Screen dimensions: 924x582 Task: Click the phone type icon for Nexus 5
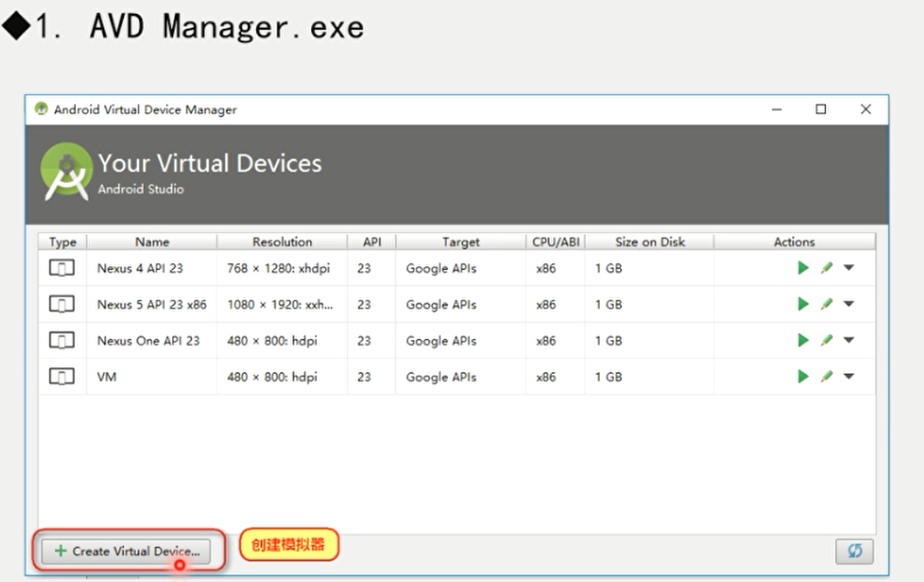click(x=62, y=304)
